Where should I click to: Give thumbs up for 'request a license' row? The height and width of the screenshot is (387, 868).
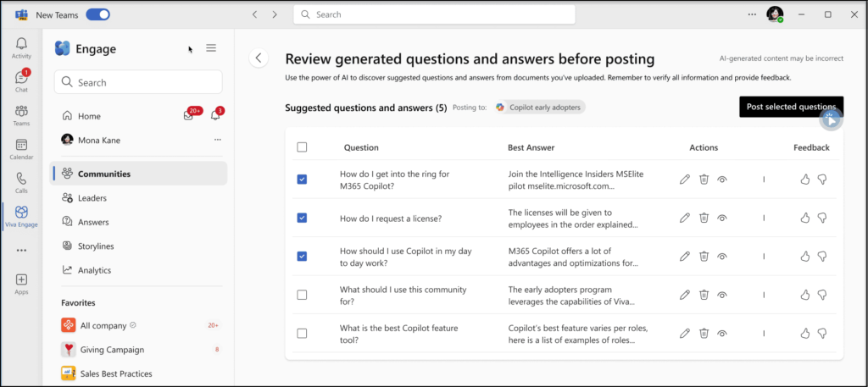pos(805,218)
